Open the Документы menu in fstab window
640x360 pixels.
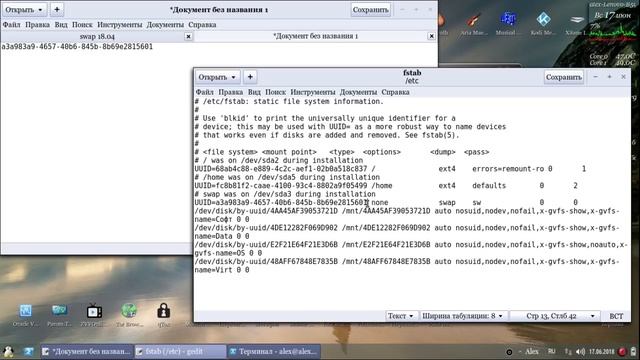tap(358, 92)
